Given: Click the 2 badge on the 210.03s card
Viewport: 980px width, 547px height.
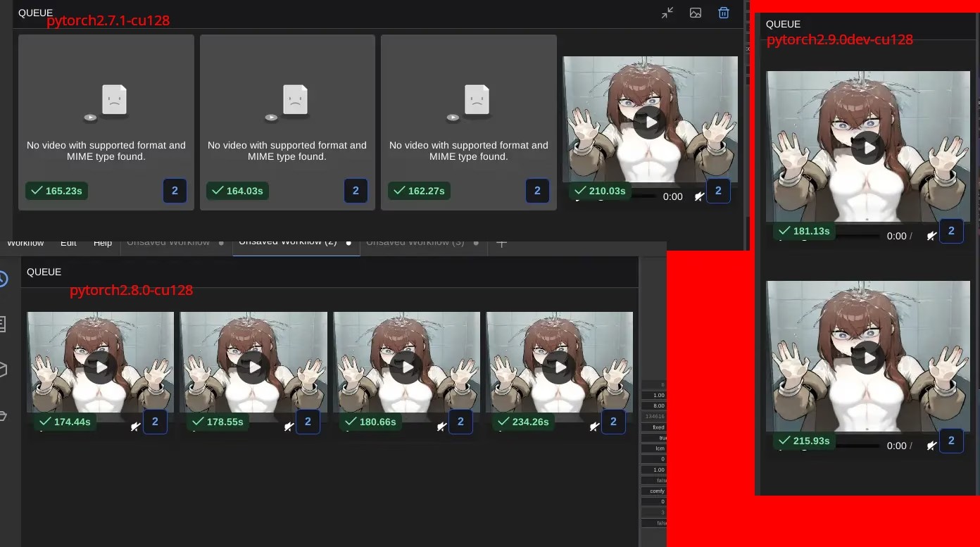Looking at the screenshot, I should (718, 191).
